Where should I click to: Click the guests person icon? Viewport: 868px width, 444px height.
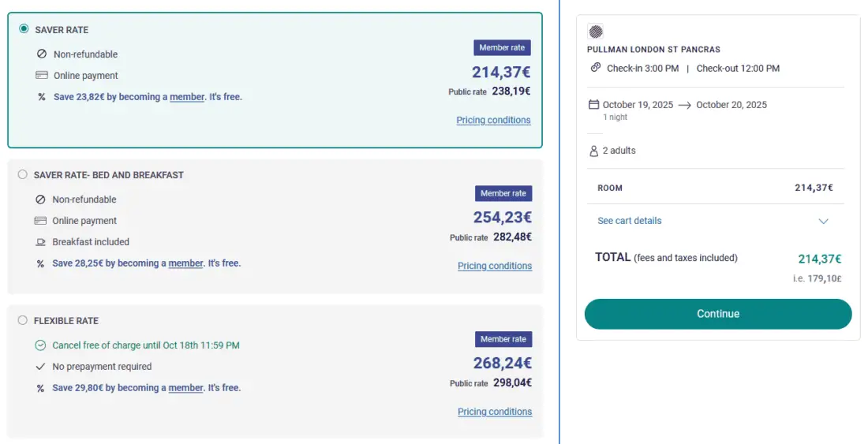(594, 151)
